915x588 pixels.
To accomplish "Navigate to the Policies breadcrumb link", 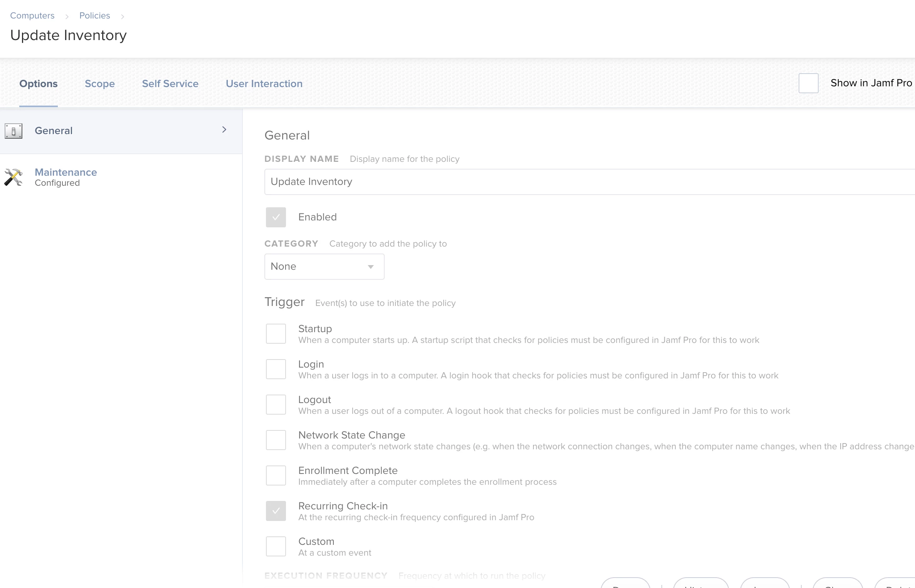I will click(x=94, y=15).
